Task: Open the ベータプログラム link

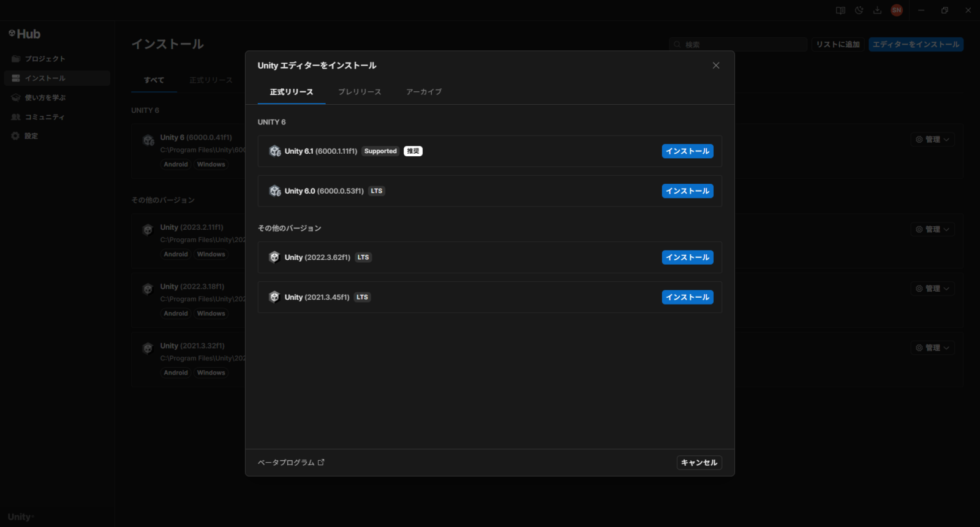Action: click(x=291, y=463)
